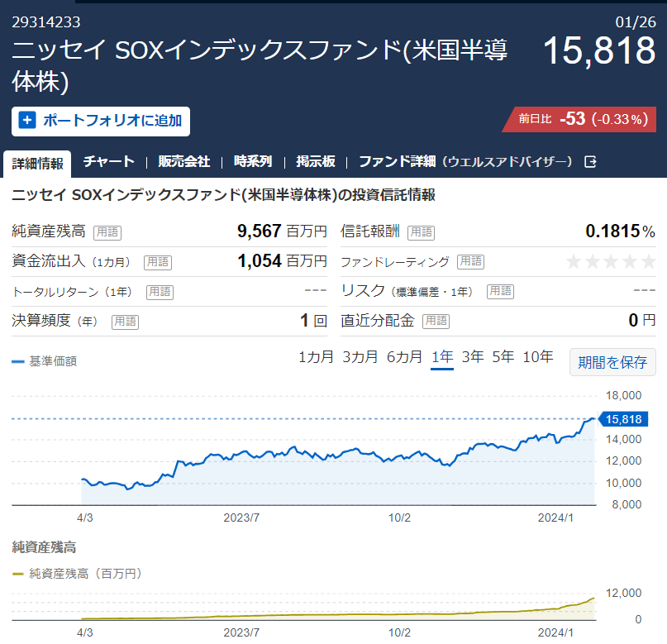The width and height of the screenshot is (667, 644).
Task: Open 用語 glossary icon for 直近分配金
Action: tap(436, 321)
